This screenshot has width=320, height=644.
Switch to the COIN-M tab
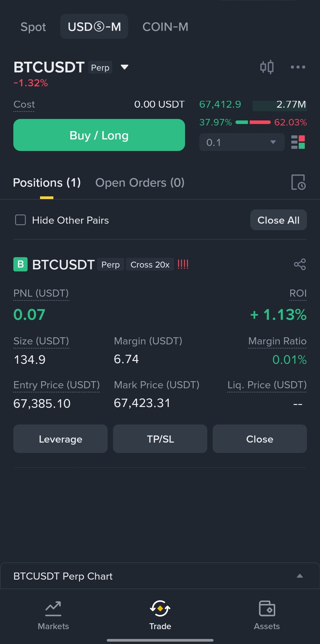click(165, 27)
